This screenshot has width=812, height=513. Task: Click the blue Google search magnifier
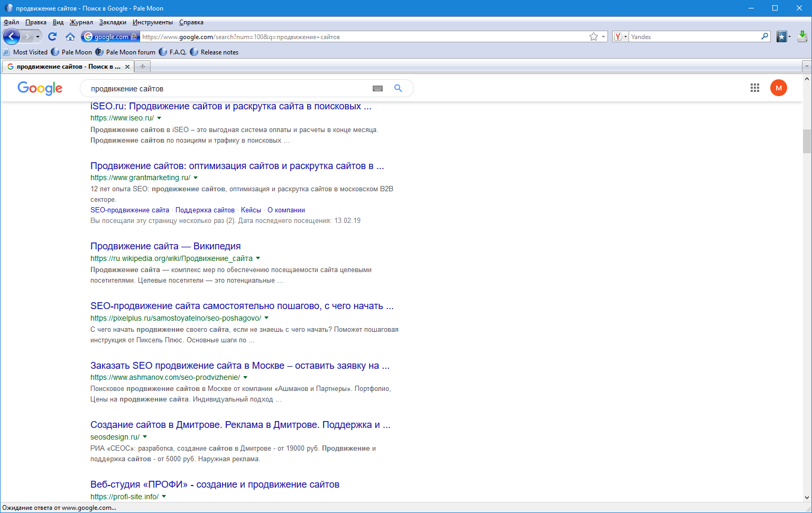coord(398,88)
